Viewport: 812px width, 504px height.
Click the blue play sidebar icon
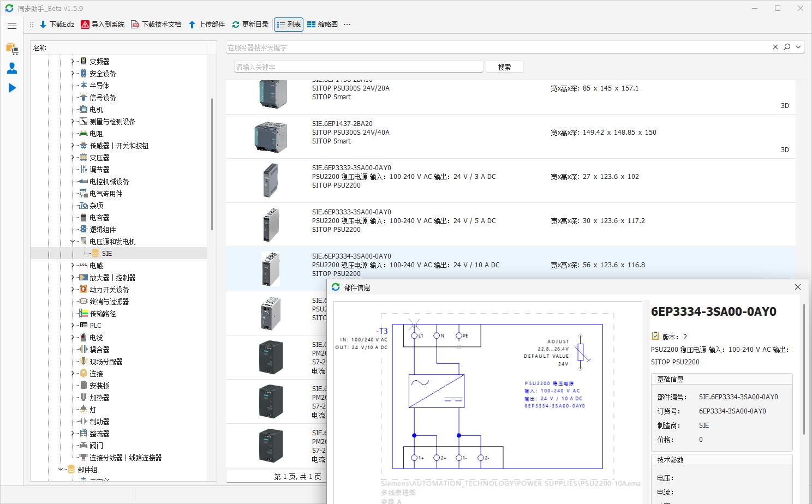(x=12, y=88)
